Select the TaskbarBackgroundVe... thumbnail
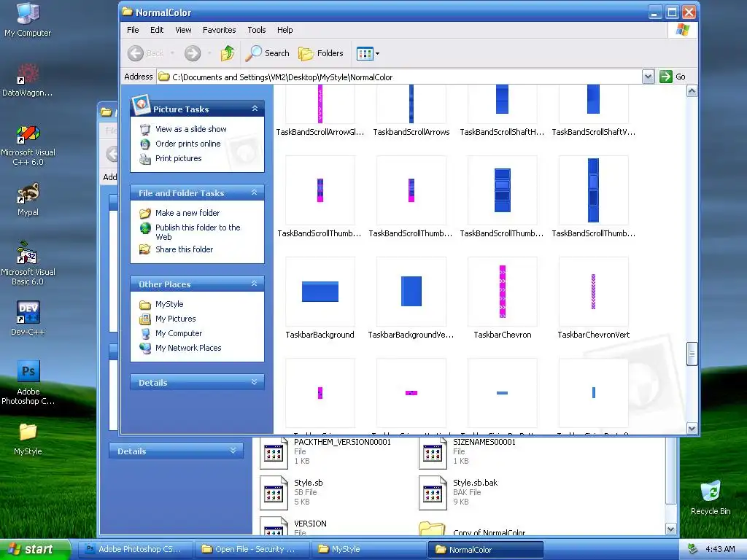 411,292
